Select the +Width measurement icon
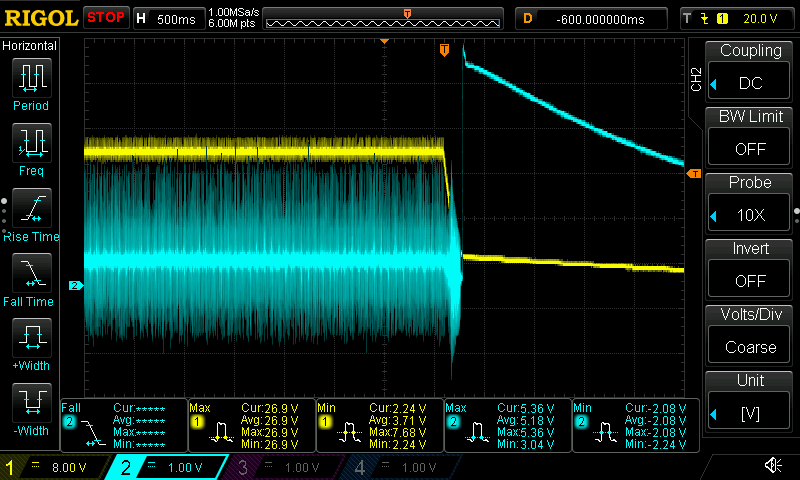Screen dimensions: 800x480 32,338
